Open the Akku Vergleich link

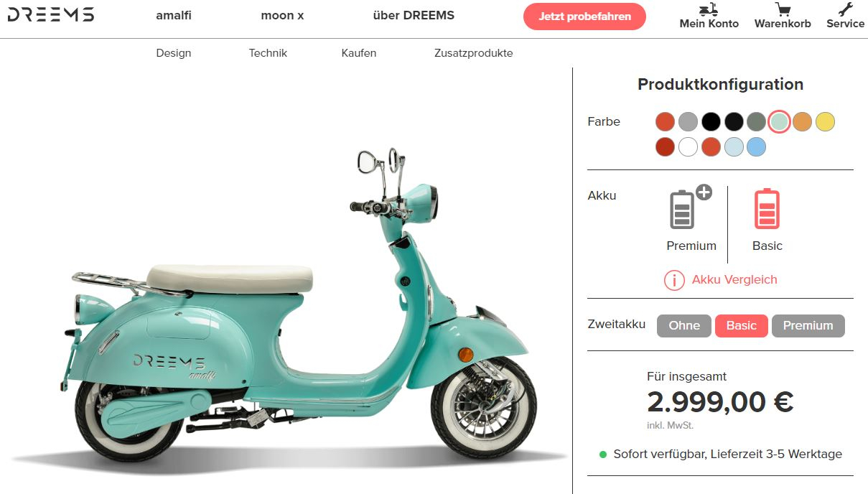(x=734, y=280)
